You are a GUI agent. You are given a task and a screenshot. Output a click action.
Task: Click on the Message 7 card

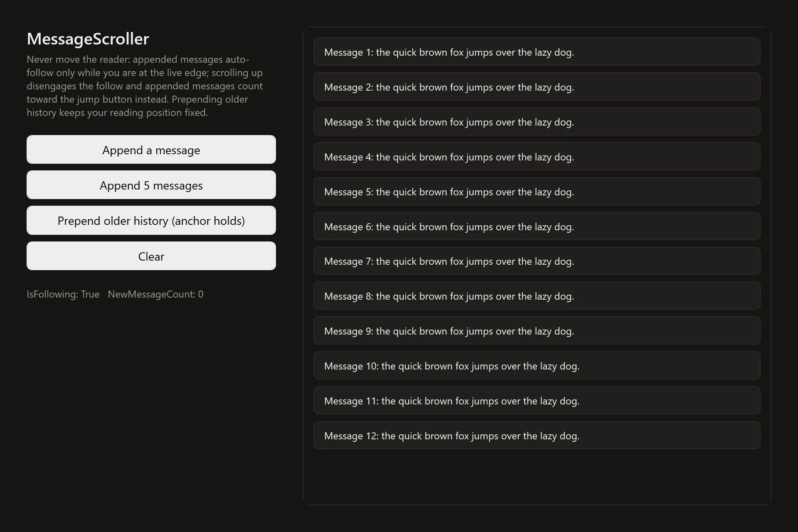click(x=537, y=261)
